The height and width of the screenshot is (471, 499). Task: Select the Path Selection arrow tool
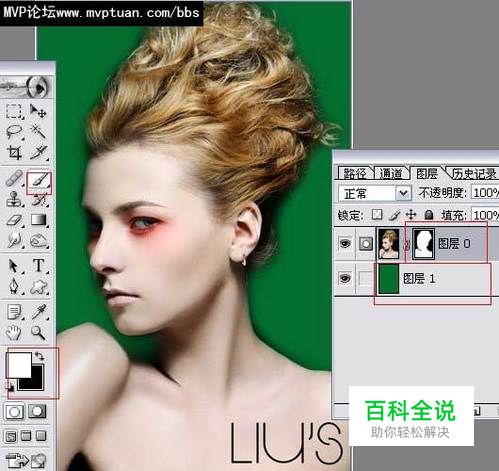[x=14, y=266]
